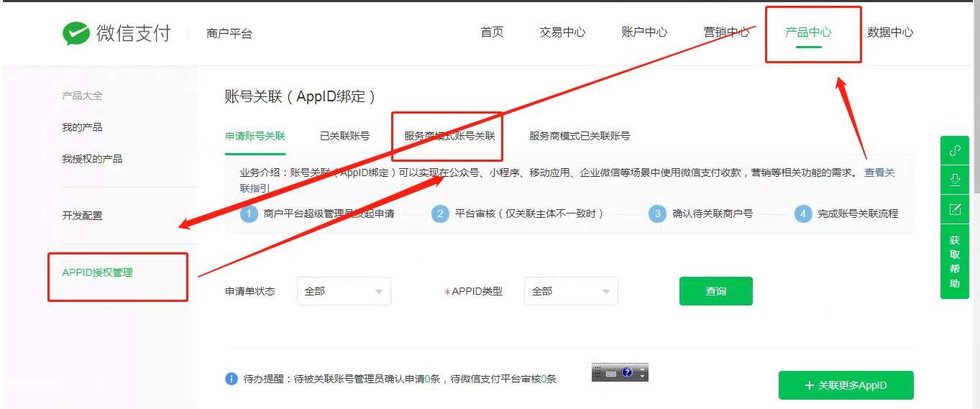The height and width of the screenshot is (409, 980).
Task: Select 开发配置 in left sidebar
Action: (82, 216)
